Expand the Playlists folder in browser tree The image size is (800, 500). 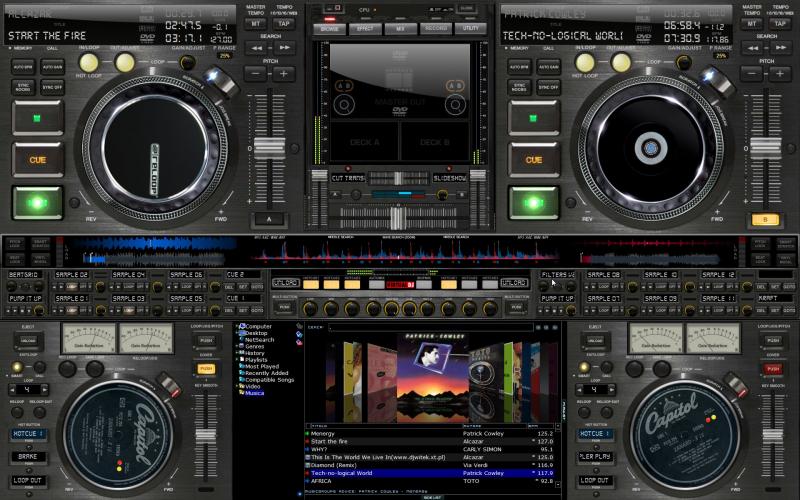click(235, 360)
